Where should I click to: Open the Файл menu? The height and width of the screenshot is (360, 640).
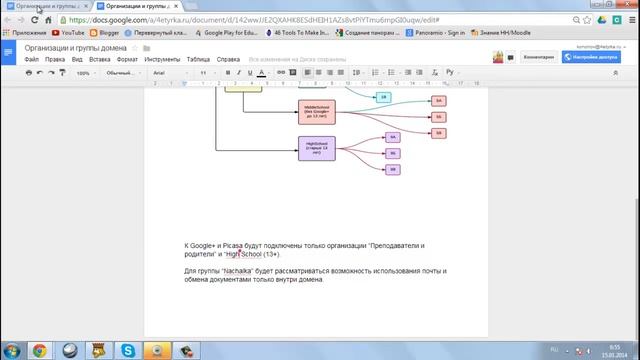[x=31, y=60]
